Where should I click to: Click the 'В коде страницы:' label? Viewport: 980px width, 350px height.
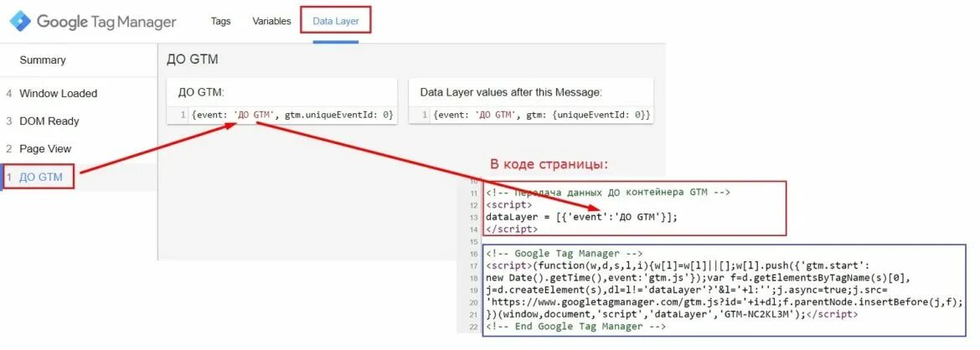coord(549,165)
